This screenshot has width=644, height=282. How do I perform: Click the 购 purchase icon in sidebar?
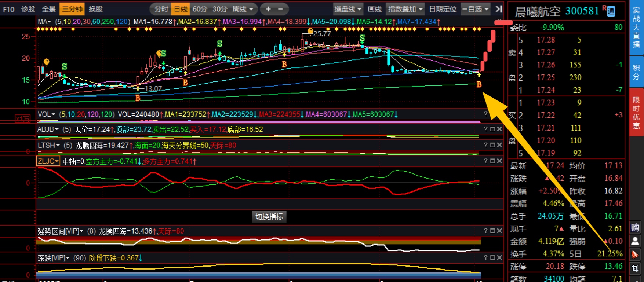click(x=635, y=227)
